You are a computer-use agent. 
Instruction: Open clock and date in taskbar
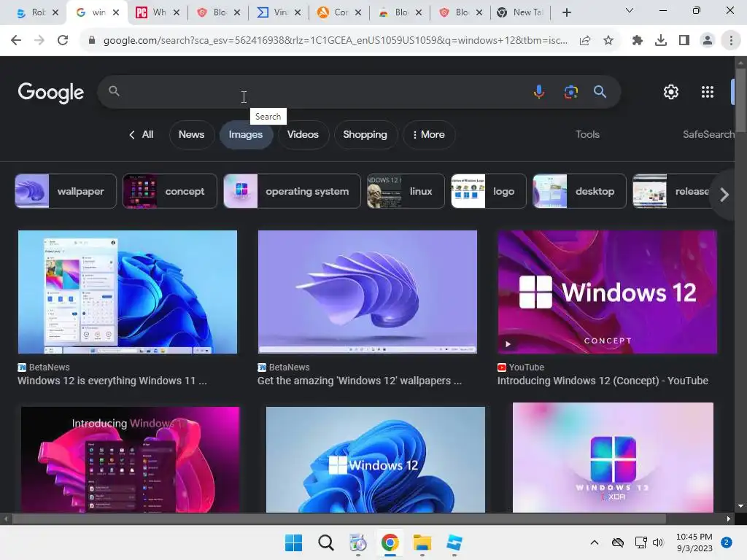coord(694,542)
